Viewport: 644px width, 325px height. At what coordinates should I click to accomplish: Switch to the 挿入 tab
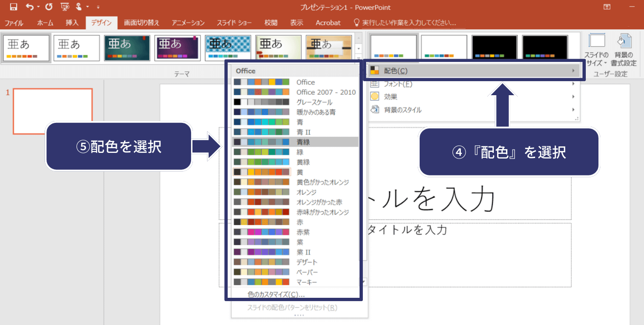click(72, 23)
